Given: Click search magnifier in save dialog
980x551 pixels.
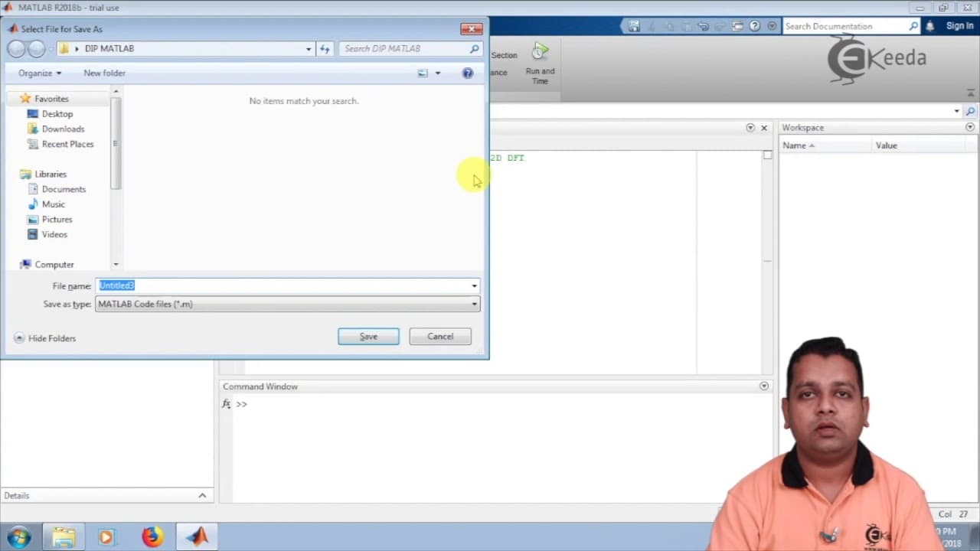Looking at the screenshot, I should [x=475, y=49].
